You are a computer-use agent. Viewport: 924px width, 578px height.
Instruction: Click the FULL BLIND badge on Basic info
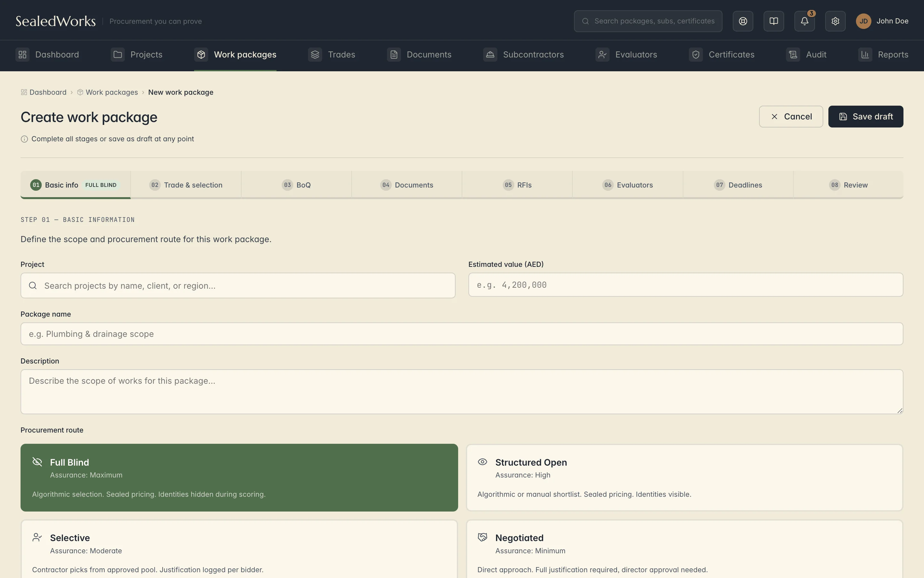101,185
